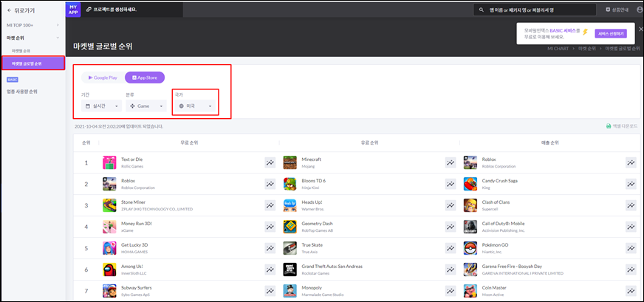Click the 무료 순위 column header
The height and width of the screenshot is (302, 644).
pyautogui.click(x=189, y=143)
